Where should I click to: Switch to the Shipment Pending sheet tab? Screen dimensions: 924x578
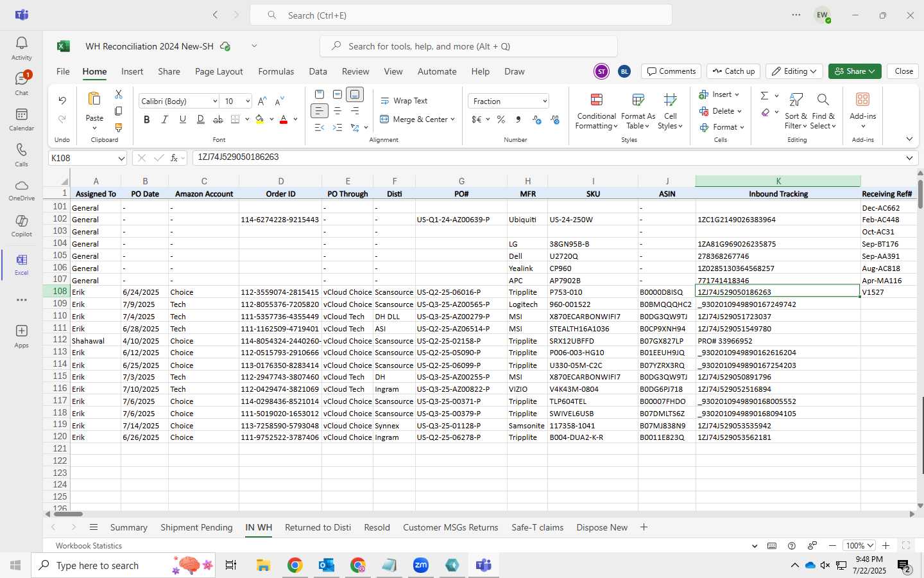pyautogui.click(x=196, y=527)
